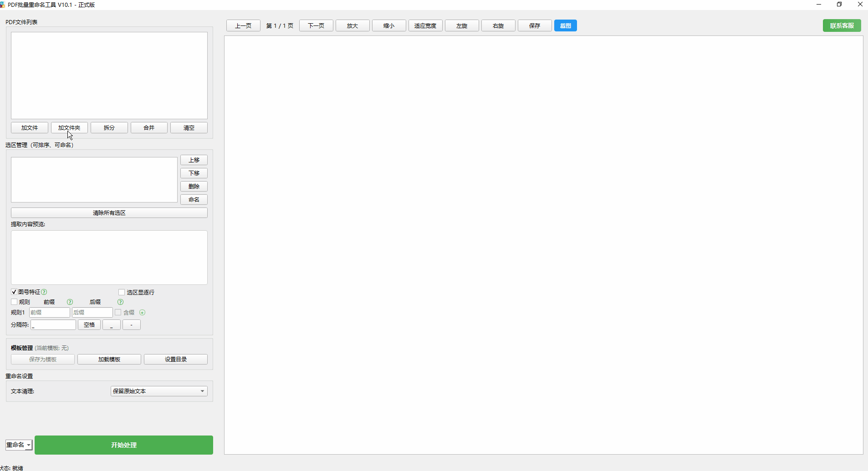Move selection down with 下移

[x=194, y=173]
